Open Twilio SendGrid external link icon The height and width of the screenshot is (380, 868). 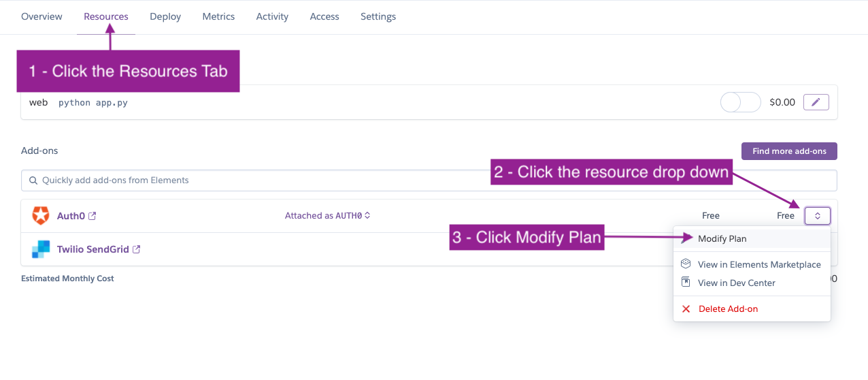(x=136, y=249)
